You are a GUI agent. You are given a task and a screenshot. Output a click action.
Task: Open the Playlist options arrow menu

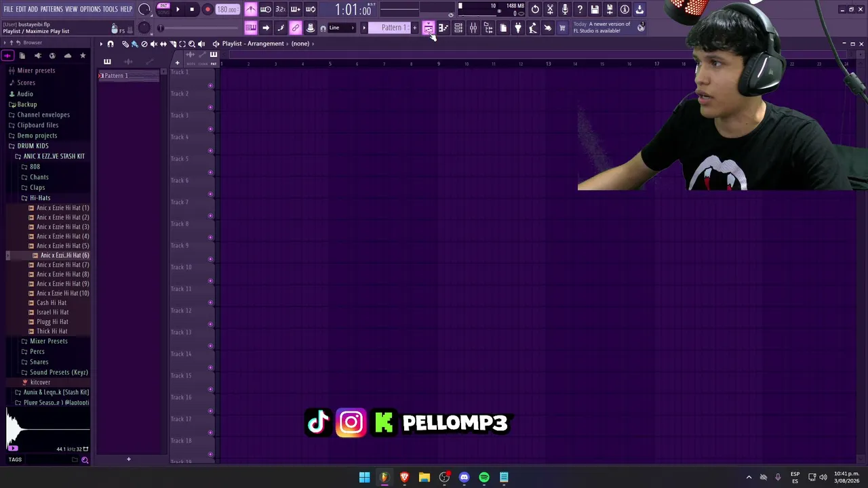tap(101, 44)
